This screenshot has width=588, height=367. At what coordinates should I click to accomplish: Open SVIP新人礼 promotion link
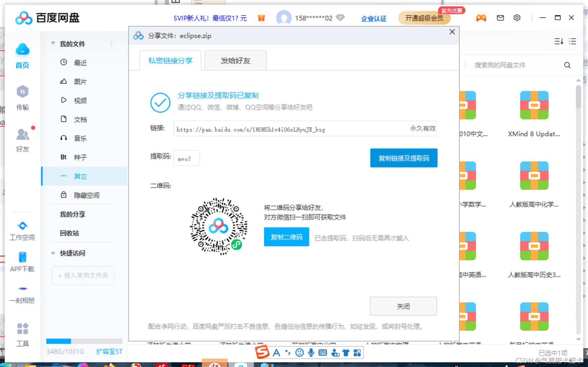click(x=210, y=18)
